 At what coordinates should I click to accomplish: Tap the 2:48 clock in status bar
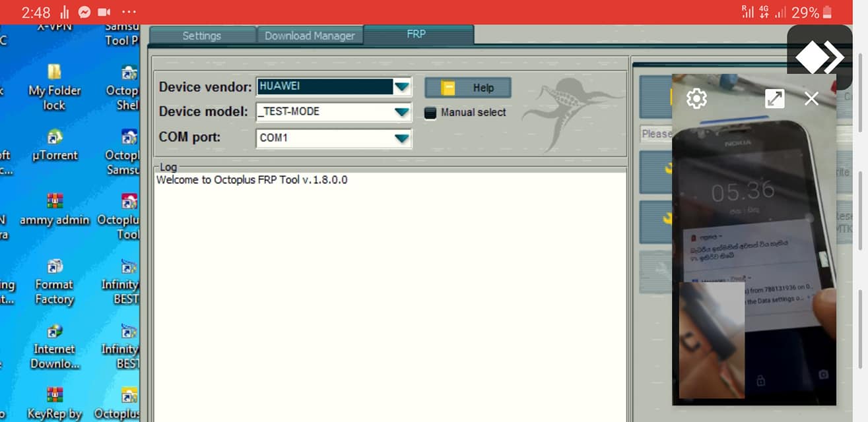(36, 13)
